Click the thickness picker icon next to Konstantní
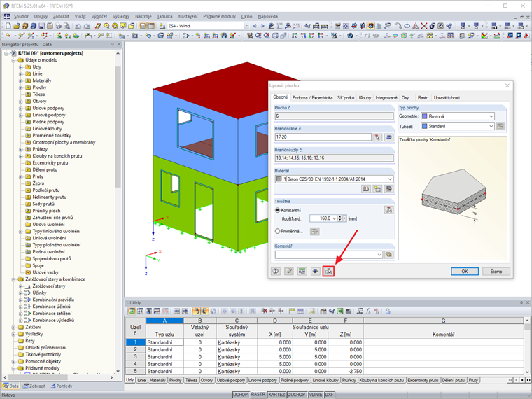This screenshot has width=532, height=399. coord(388,210)
